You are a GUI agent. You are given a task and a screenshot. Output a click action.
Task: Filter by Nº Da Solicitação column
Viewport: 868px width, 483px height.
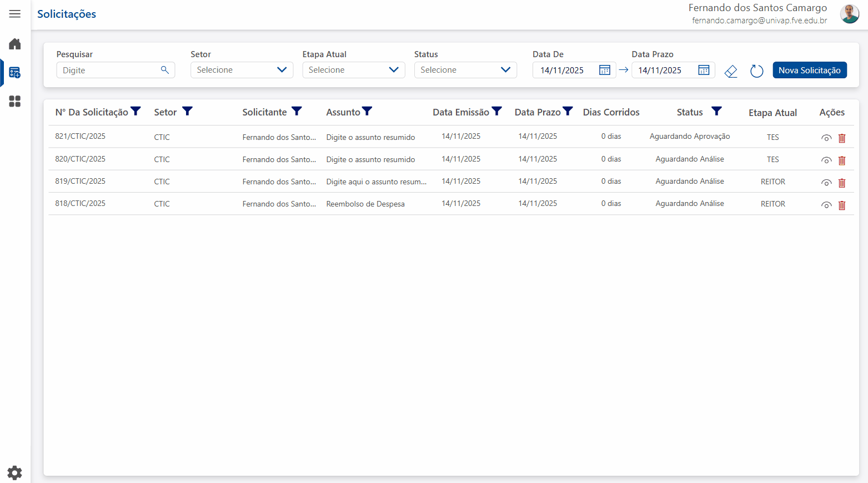click(136, 112)
